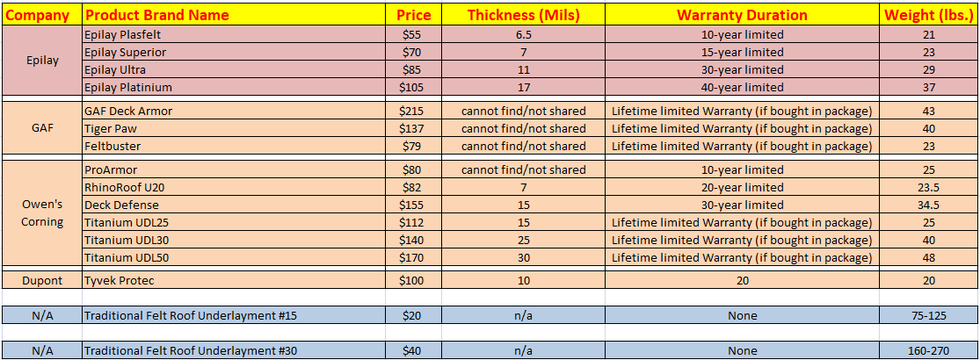Select the Company header cell
980x360 pixels.
(x=41, y=14)
